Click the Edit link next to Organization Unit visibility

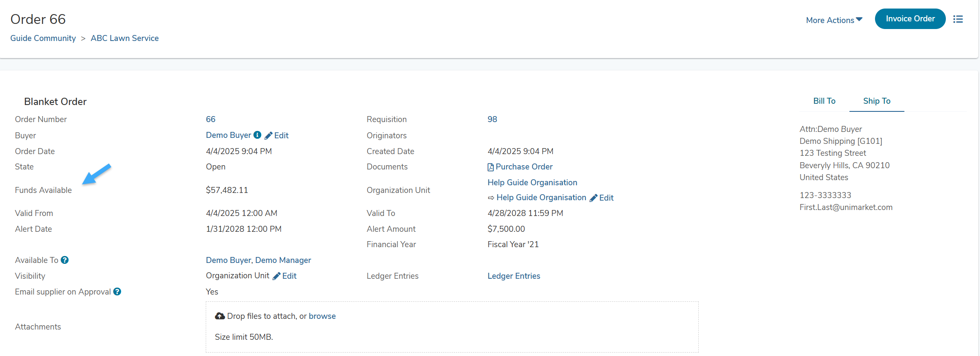coord(289,276)
